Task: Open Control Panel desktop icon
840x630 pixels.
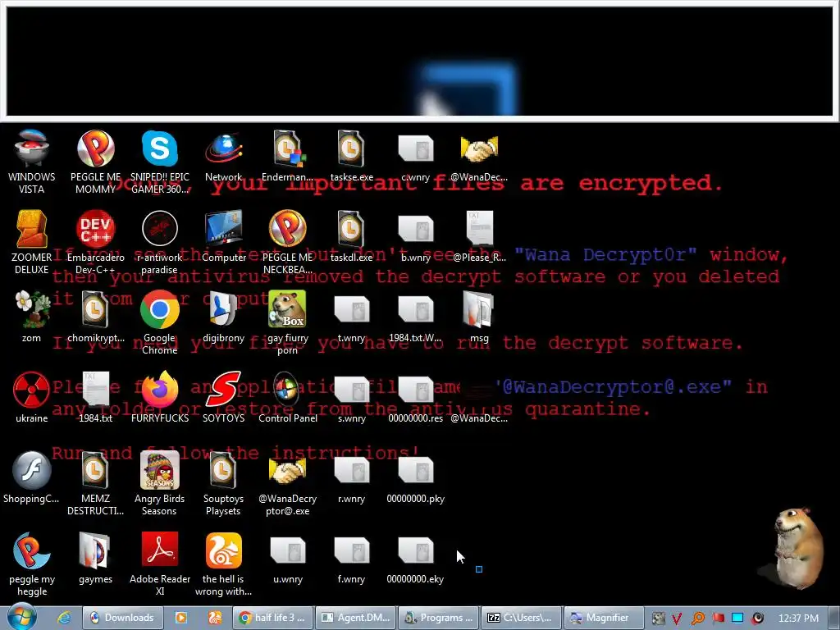Action: pyautogui.click(x=288, y=398)
